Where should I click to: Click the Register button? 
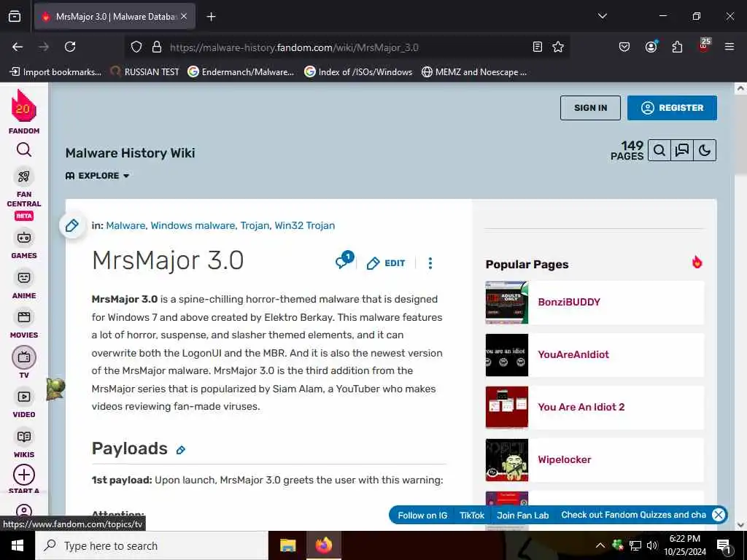point(672,108)
